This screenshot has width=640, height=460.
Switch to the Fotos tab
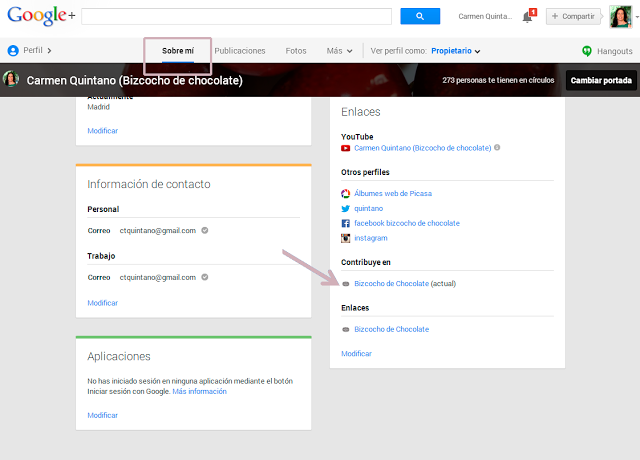pos(296,51)
